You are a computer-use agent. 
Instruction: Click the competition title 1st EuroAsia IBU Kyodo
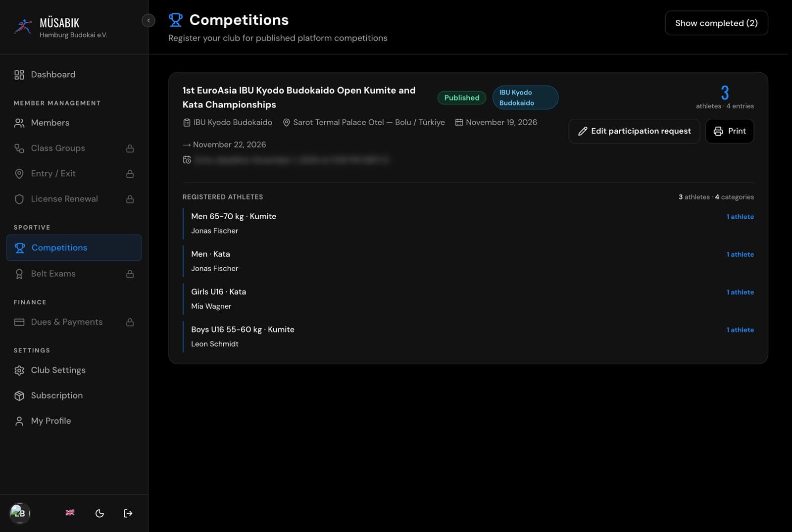[x=299, y=97]
